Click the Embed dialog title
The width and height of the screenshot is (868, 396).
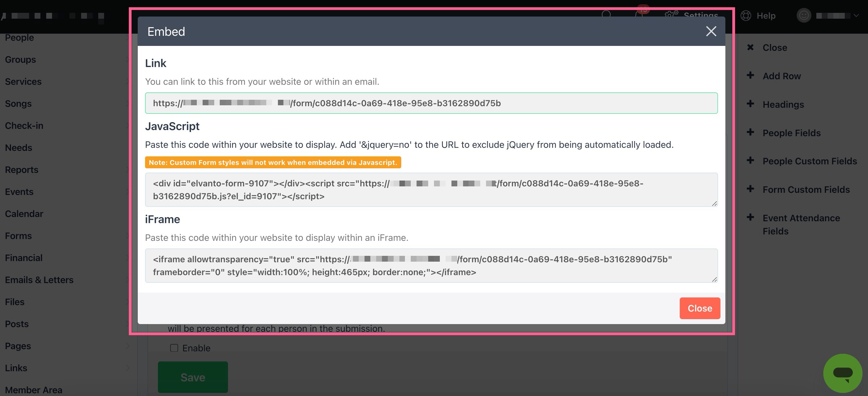166,31
